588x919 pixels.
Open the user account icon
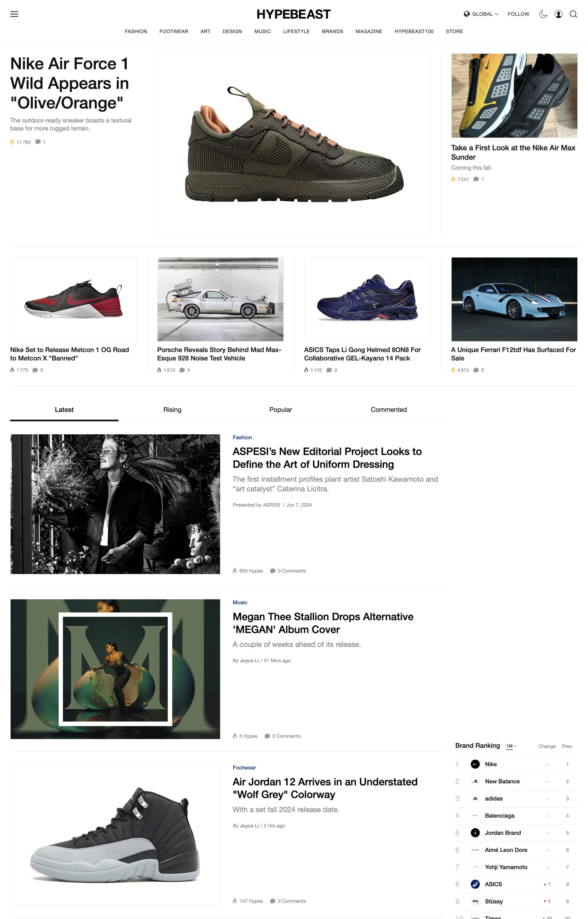pos(558,14)
